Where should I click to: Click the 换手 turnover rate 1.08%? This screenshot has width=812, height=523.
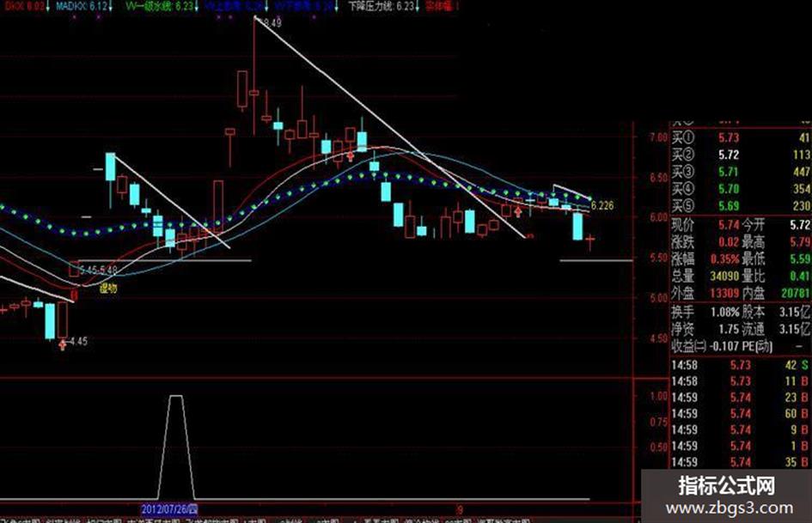[724, 313]
